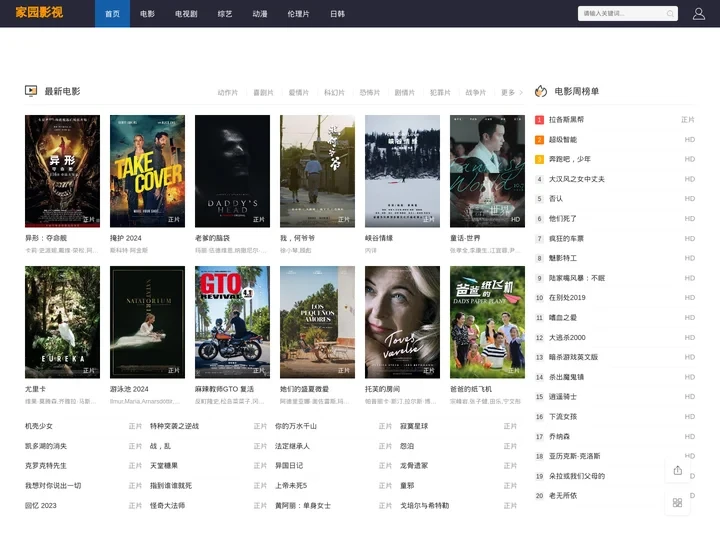Click the video icon beside 最新电影
This screenshot has width=720, height=540.
click(x=31, y=91)
